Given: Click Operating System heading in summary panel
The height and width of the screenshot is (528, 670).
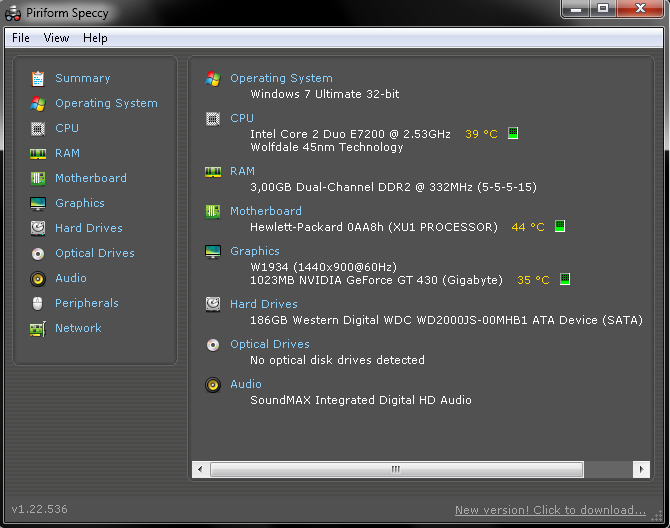Looking at the screenshot, I should 281,78.
